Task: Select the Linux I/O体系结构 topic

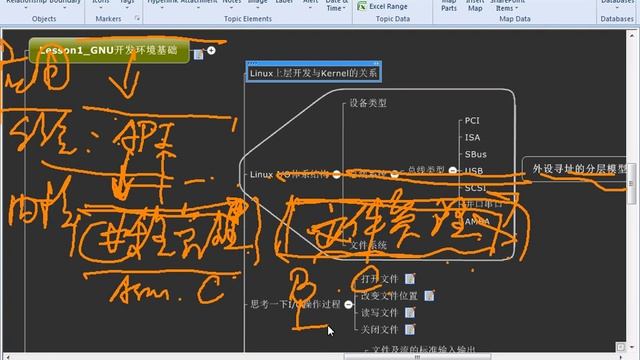Action: (x=289, y=174)
